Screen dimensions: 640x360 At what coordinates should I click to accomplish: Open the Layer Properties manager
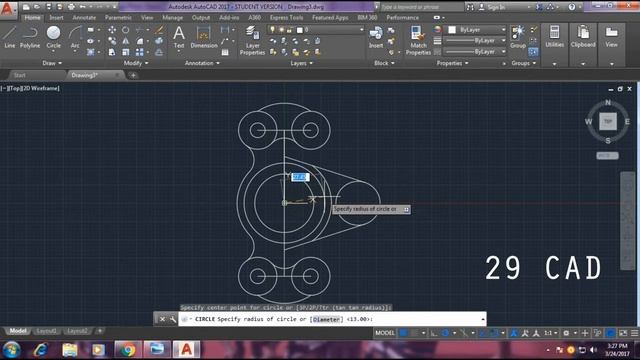(252, 40)
